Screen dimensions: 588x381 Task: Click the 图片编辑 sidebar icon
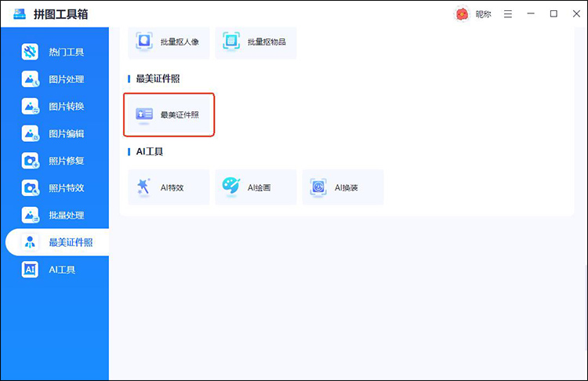click(x=30, y=133)
